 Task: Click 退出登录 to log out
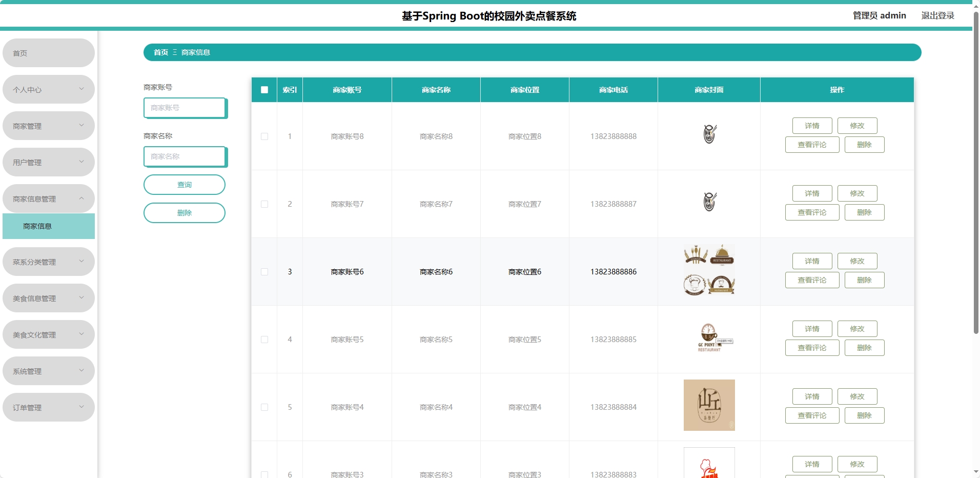(x=937, y=15)
